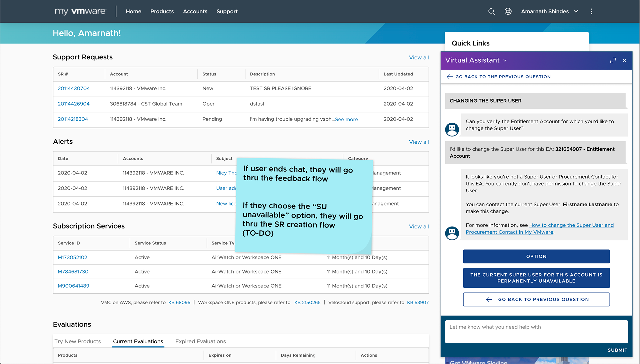640x364 pixels.
Task: Open the New lice alert subject link
Action: tap(226, 204)
